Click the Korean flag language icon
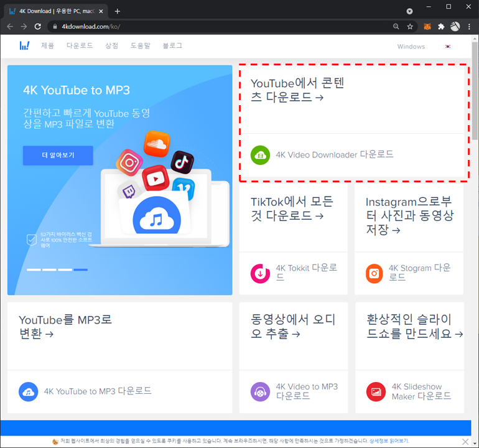The height and width of the screenshot is (448, 479). click(447, 47)
